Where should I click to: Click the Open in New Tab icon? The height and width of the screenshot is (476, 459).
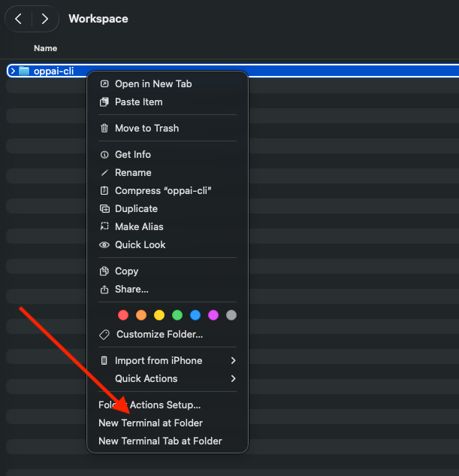[104, 83]
